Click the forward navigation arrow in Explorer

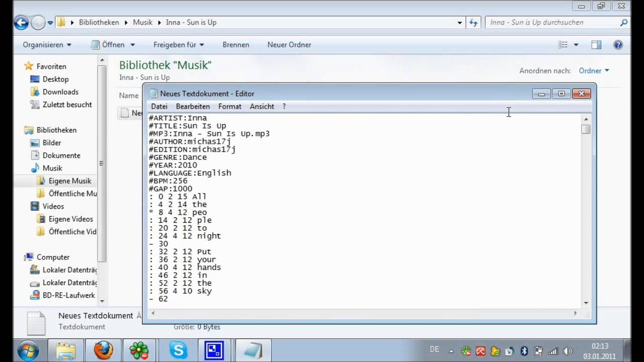pos(38,22)
